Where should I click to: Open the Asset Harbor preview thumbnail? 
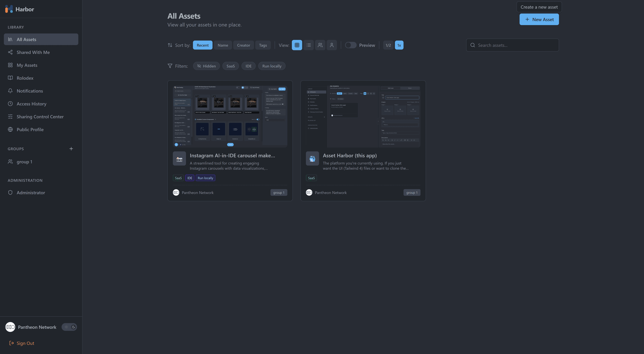(x=363, y=116)
